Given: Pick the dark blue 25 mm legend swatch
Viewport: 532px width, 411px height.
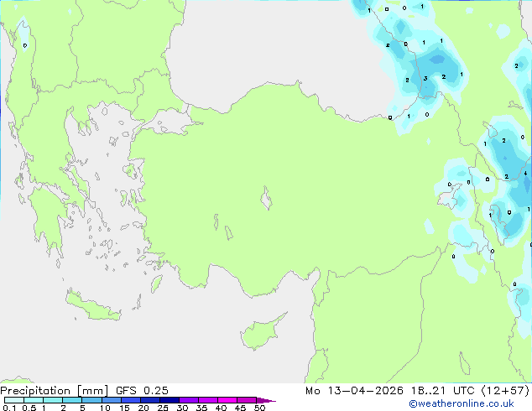Looking at the screenshot, I should pyautogui.click(x=170, y=401).
